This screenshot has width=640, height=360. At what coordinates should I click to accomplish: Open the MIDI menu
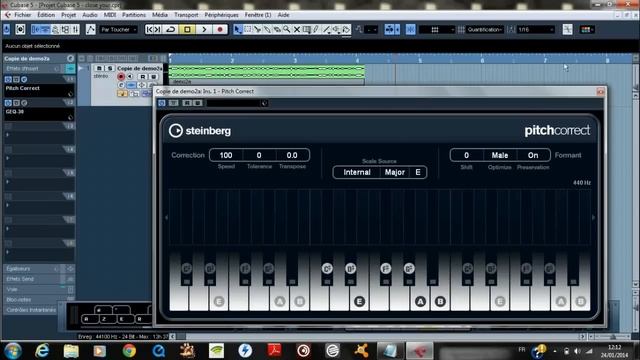110,15
